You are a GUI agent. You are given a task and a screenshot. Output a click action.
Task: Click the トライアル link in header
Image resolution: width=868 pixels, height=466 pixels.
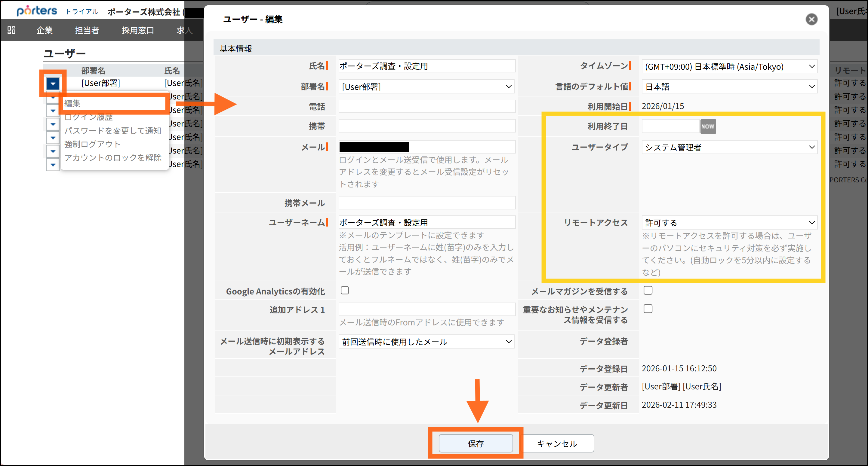(x=82, y=11)
